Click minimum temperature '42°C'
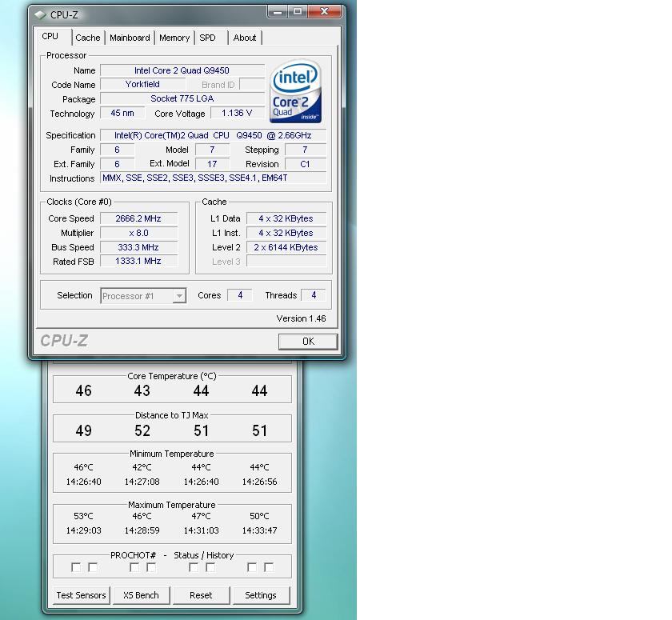The width and height of the screenshot is (672, 620). tap(142, 467)
